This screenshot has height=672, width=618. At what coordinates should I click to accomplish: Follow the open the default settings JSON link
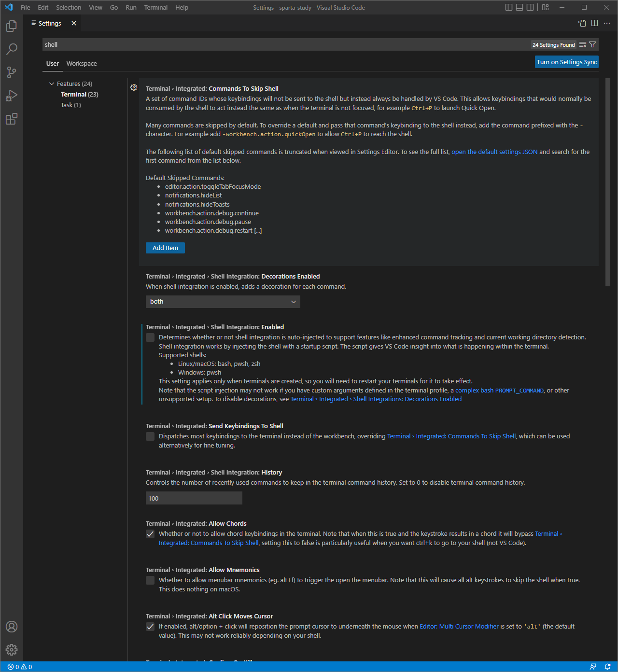494,152
